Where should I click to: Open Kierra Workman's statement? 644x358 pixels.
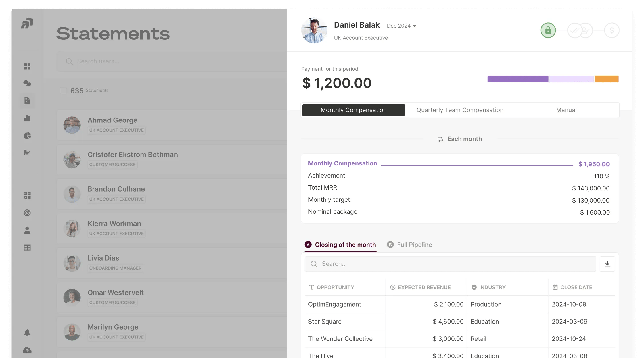pos(172,228)
